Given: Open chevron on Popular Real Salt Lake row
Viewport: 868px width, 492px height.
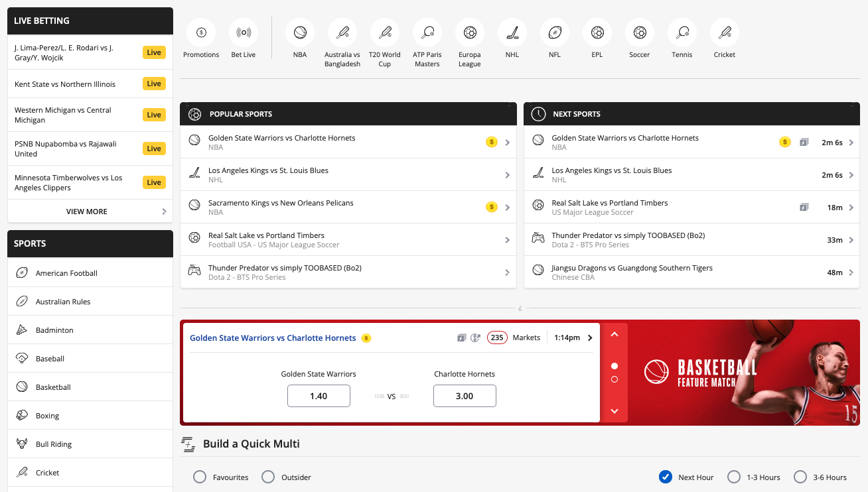Looking at the screenshot, I should [508, 240].
